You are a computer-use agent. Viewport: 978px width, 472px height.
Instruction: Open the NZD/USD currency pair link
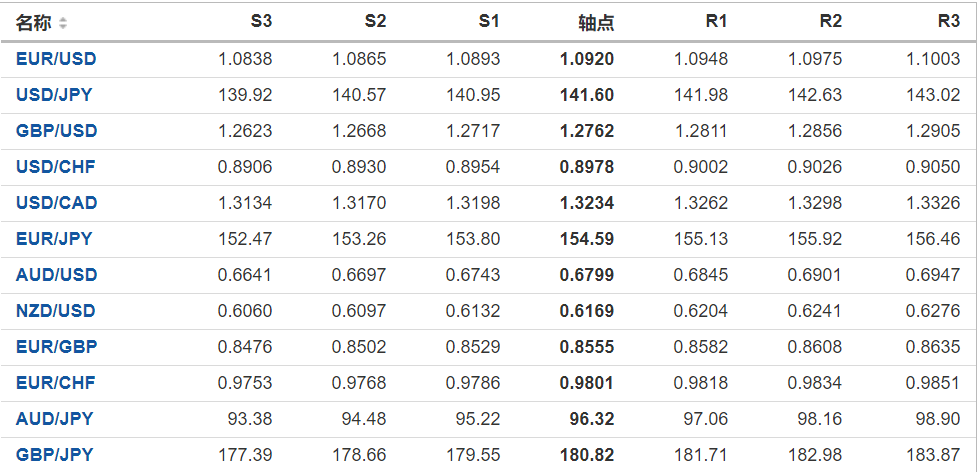click(56, 311)
